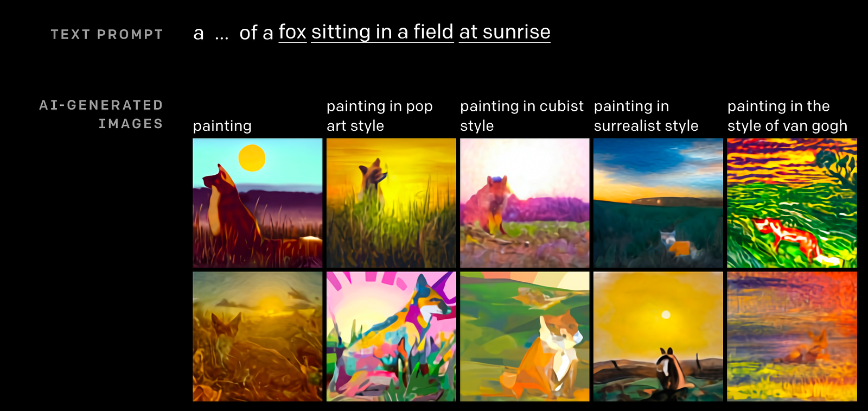Screen dimensions: 868x411
Task: Select top van gogh red fox on green
Action: coord(792,203)
